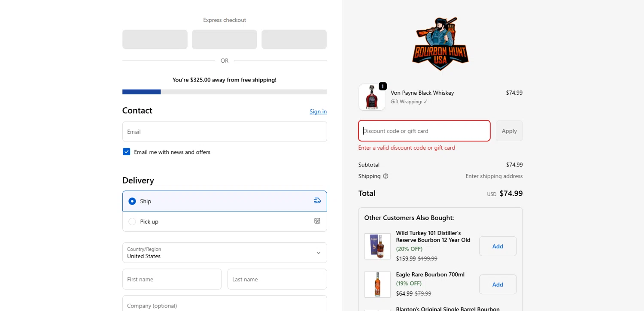The image size is (644, 311).
Task: Click the Gift Wrapping text line
Action: (409, 102)
